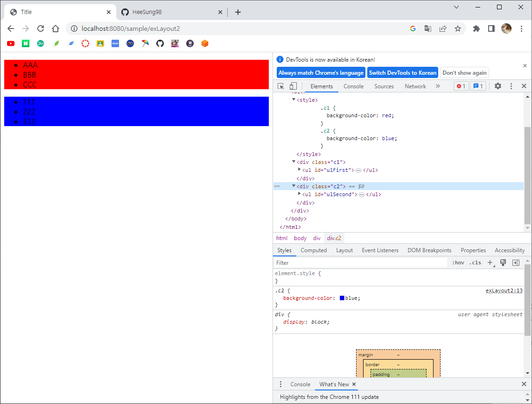Open the GitHub bookmark icon

pyautogui.click(x=160, y=43)
